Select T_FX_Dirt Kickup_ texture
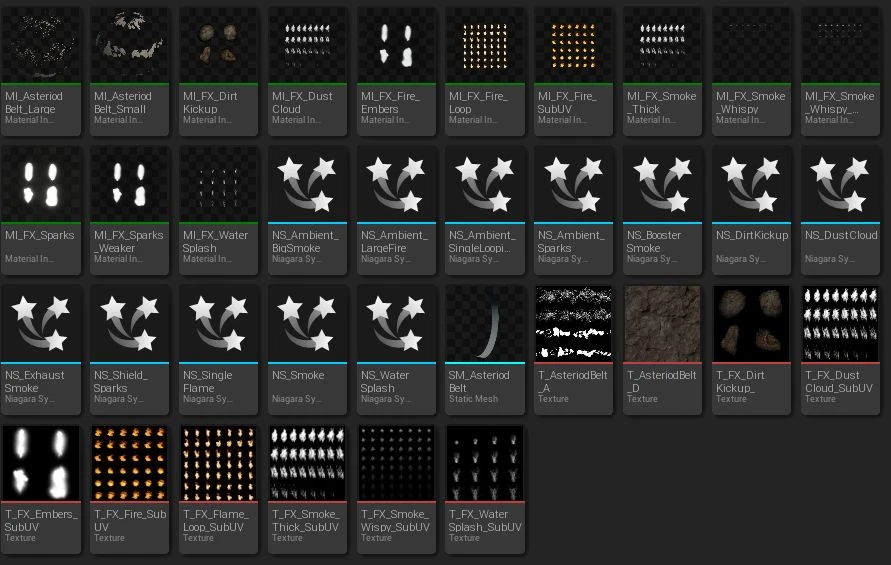 tap(751, 350)
